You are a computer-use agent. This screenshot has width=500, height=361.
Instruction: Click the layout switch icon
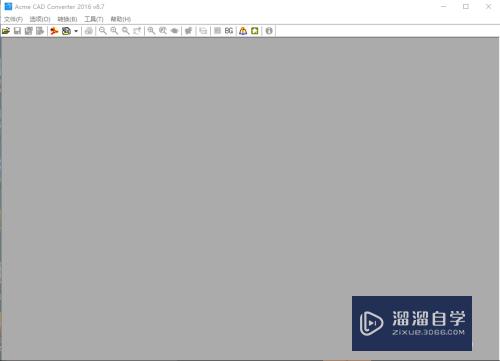pos(203,31)
